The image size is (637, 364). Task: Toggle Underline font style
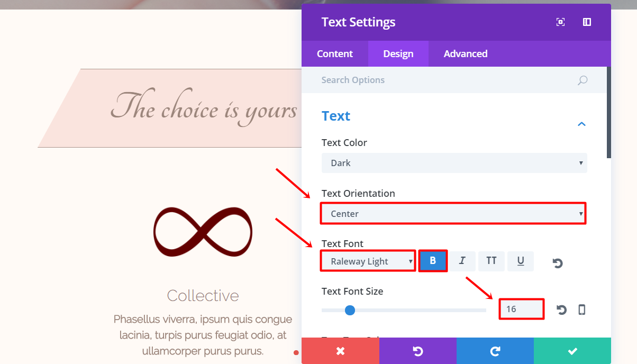tap(521, 261)
